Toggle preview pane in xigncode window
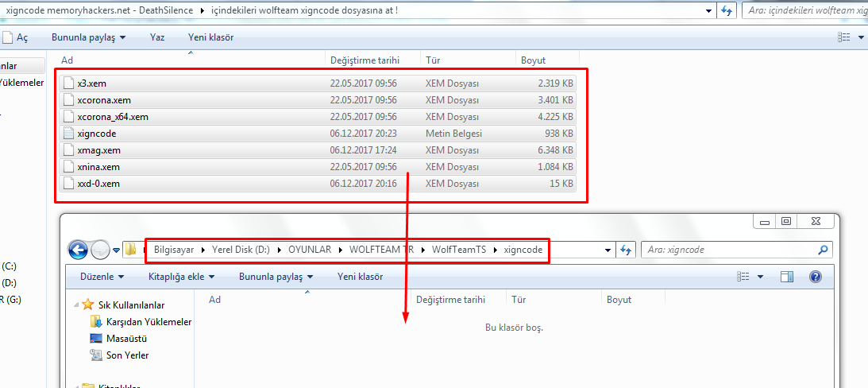This screenshot has width=868, height=388. (787, 277)
